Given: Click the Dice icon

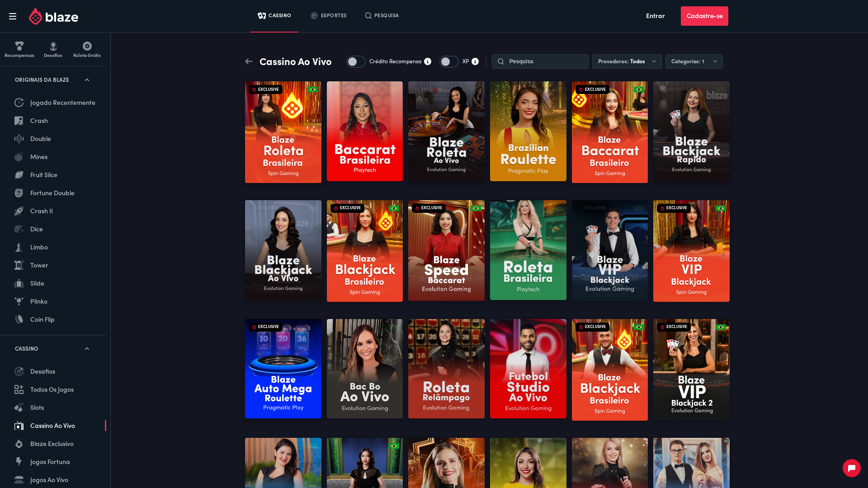Looking at the screenshot, I should [x=19, y=229].
